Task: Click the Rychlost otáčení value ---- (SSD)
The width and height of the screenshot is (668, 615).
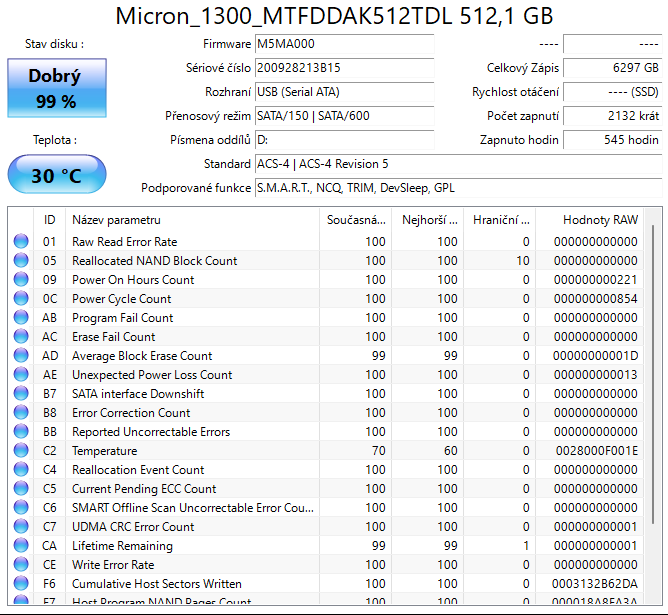Action: [612, 92]
